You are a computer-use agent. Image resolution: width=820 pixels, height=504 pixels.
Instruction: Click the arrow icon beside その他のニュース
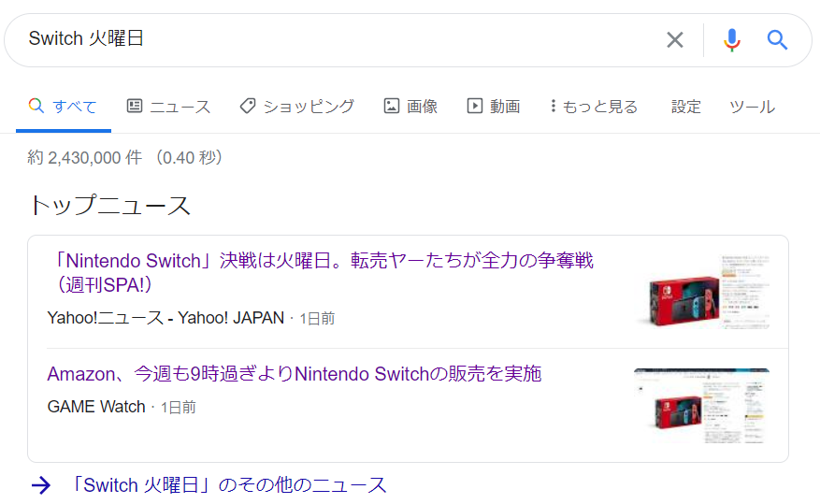40,484
